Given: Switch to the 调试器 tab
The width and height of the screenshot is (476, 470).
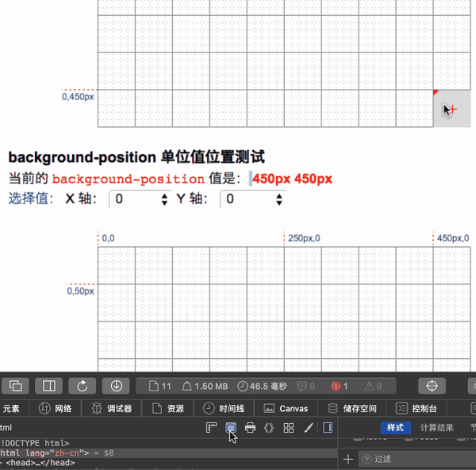Looking at the screenshot, I should (x=111, y=408).
